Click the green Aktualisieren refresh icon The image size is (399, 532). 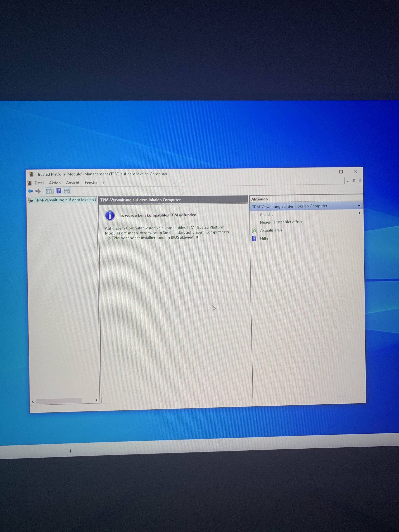(x=255, y=231)
